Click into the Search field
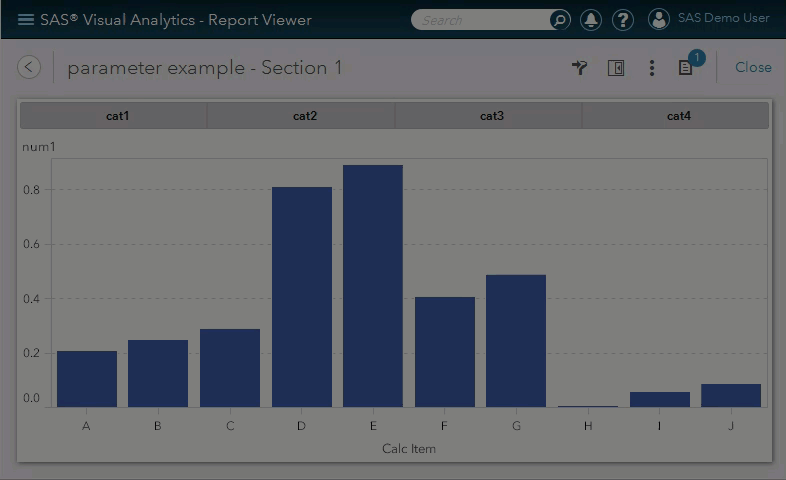786x480 pixels. [483, 20]
